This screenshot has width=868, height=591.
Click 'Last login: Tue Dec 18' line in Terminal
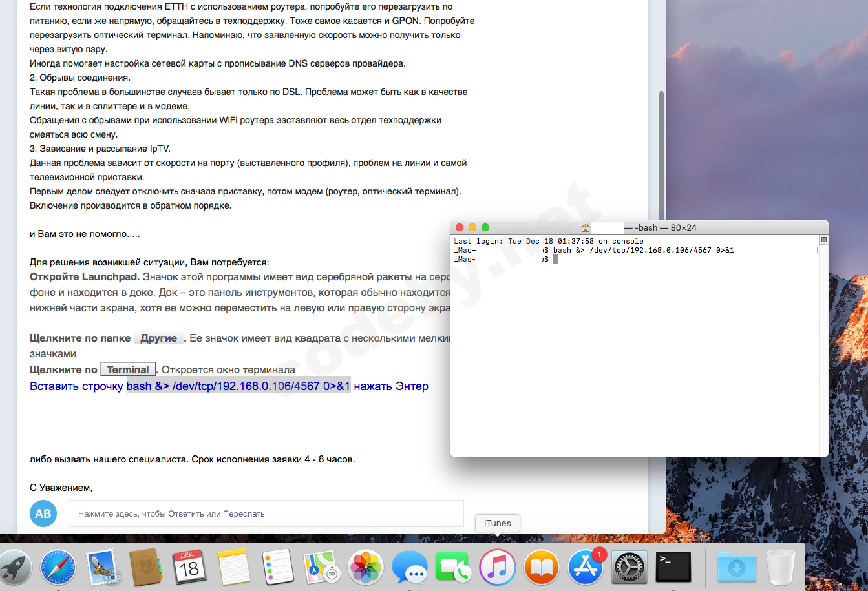(x=549, y=242)
